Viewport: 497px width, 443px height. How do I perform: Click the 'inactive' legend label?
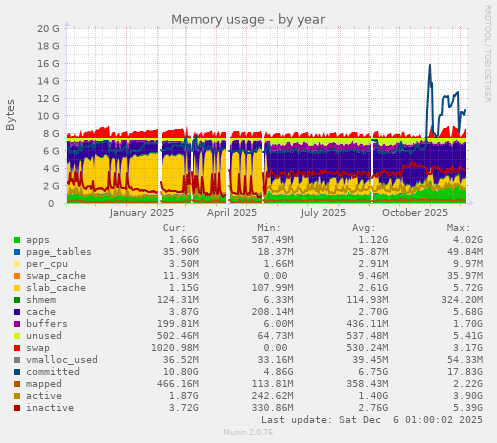click(x=50, y=408)
